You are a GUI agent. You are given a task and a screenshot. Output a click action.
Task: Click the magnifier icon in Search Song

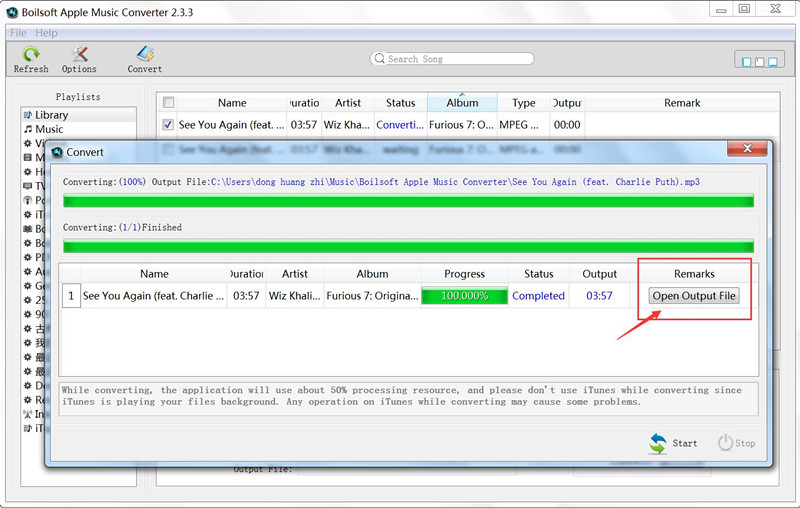(x=379, y=59)
